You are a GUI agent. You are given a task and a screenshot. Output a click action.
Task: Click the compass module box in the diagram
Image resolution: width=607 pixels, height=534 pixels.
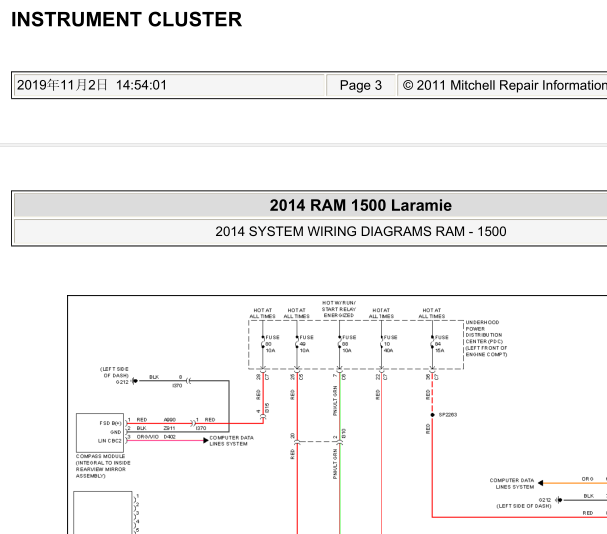tap(100, 433)
